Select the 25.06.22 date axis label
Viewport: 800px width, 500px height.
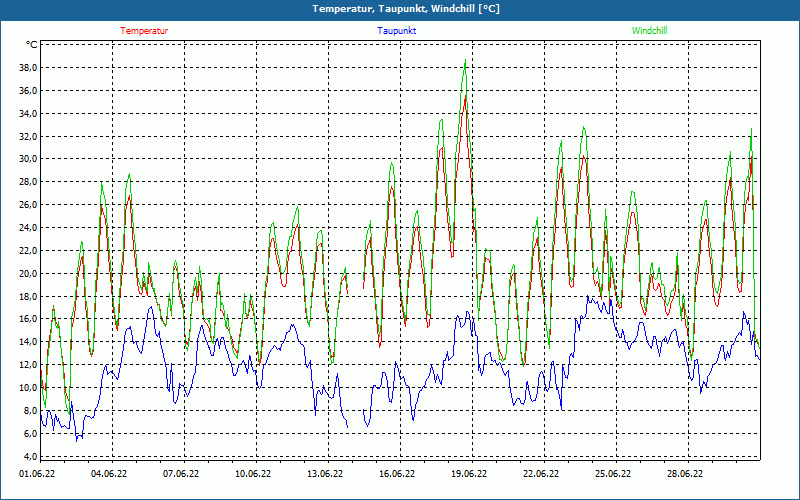pyautogui.click(x=613, y=474)
